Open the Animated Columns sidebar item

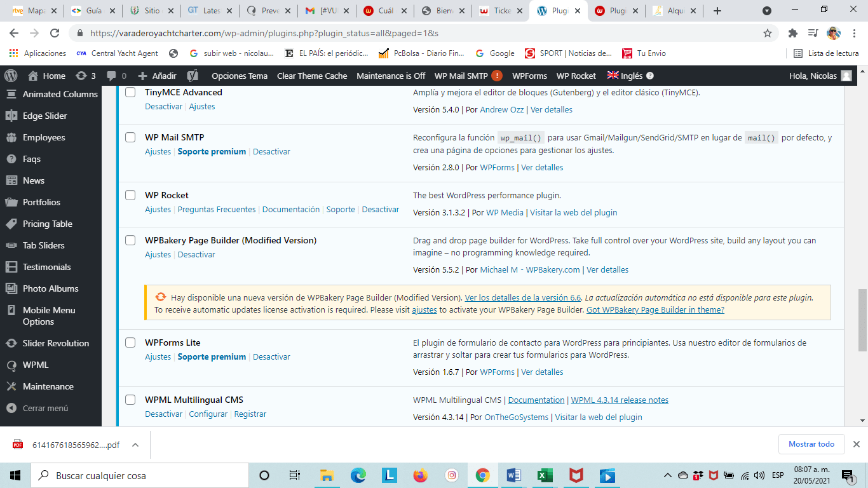tap(51, 94)
